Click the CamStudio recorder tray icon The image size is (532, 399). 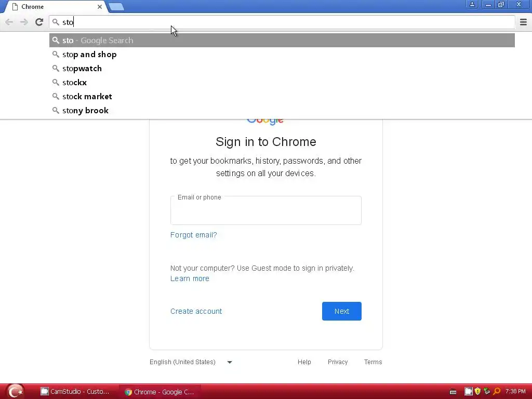click(469, 392)
